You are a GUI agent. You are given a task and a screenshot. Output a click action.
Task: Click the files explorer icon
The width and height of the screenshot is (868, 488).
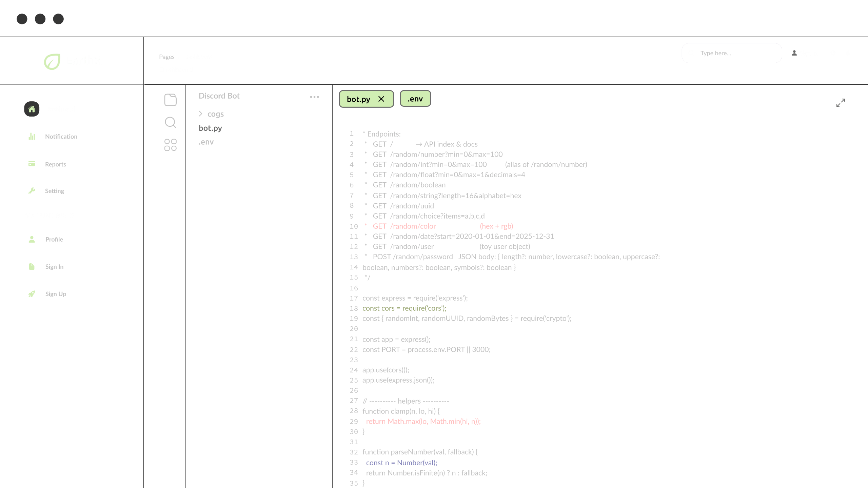pos(170,100)
